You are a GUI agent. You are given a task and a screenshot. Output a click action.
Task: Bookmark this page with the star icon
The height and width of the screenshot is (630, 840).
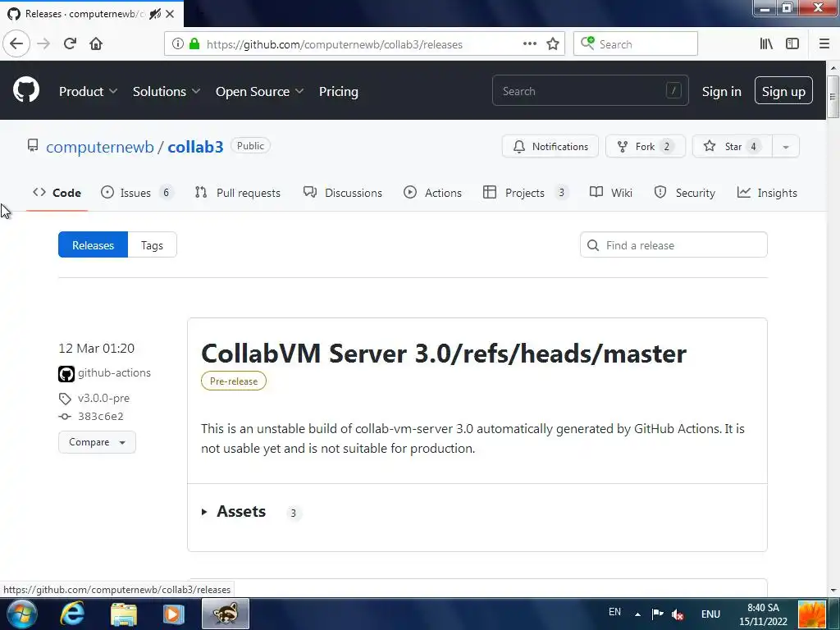click(x=553, y=44)
